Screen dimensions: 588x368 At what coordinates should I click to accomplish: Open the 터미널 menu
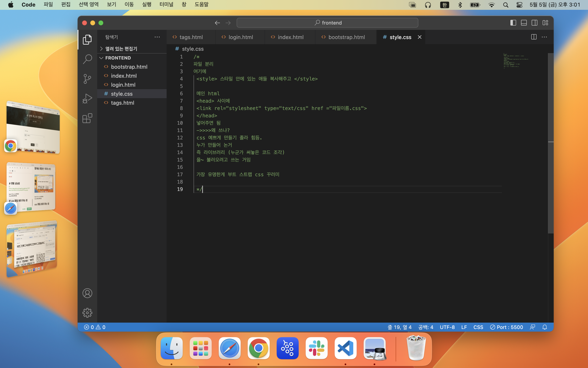click(166, 5)
